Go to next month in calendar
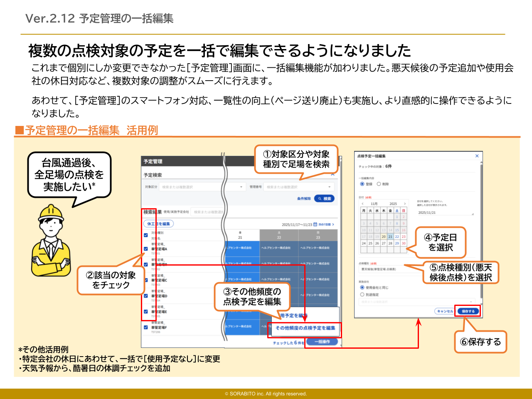The width and height of the screenshot is (532, 399). pos(405,204)
